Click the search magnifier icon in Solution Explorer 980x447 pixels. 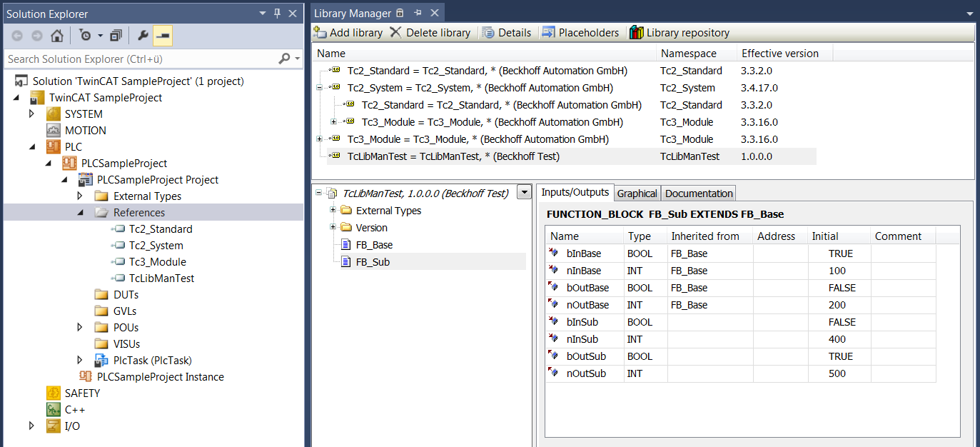click(284, 59)
